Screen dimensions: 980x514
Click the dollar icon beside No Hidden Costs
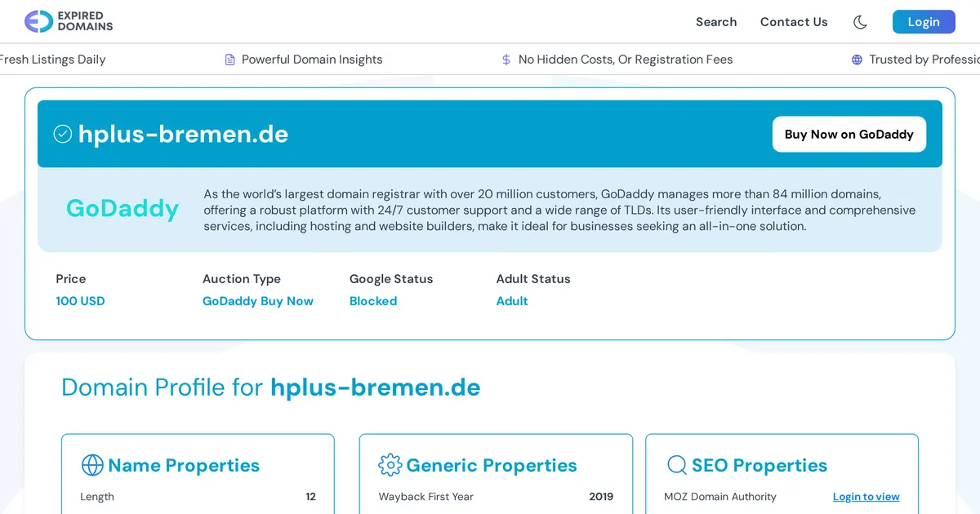506,60
